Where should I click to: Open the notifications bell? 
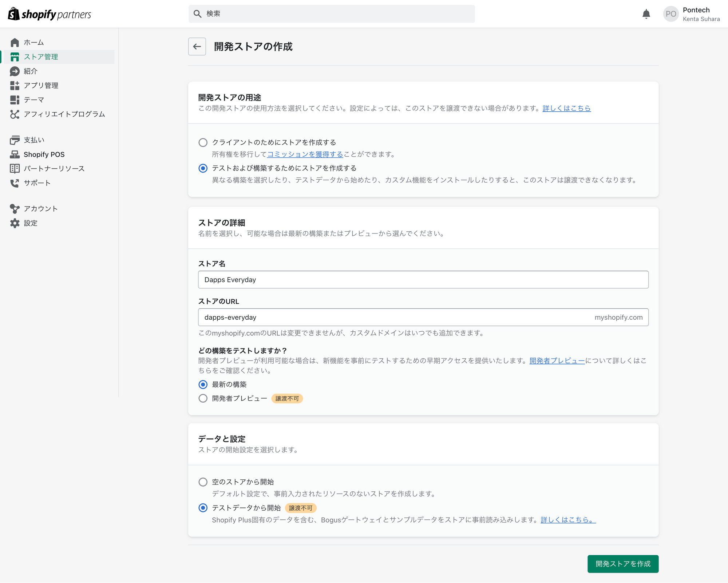[x=646, y=14]
